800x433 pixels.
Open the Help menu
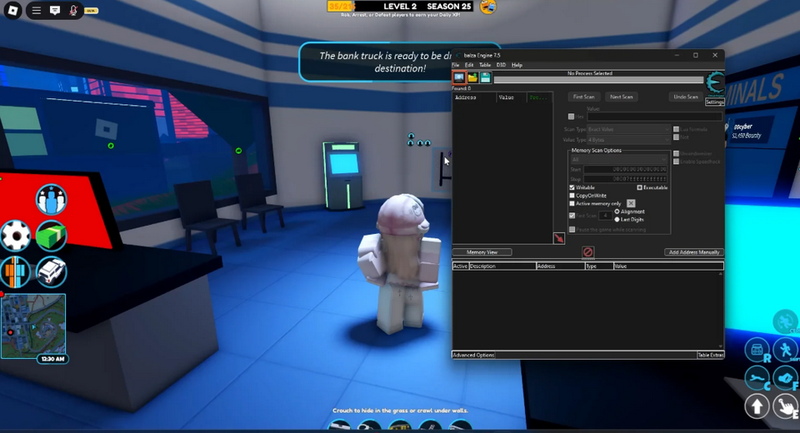pyautogui.click(x=517, y=65)
